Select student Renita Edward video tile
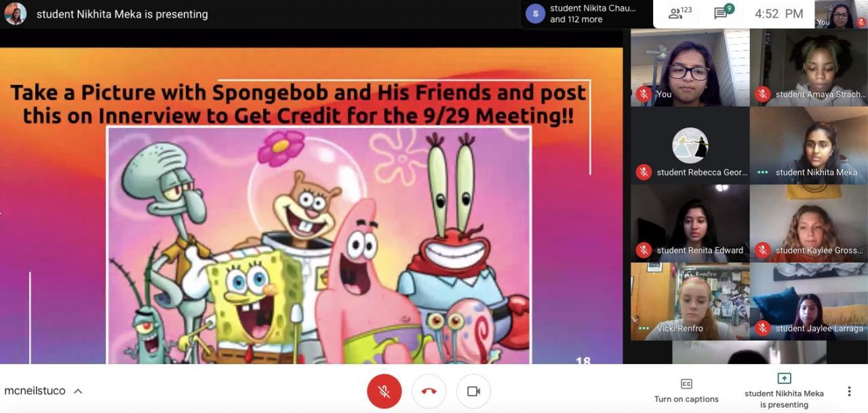868x413 pixels. pyautogui.click(x=690, y=223)
